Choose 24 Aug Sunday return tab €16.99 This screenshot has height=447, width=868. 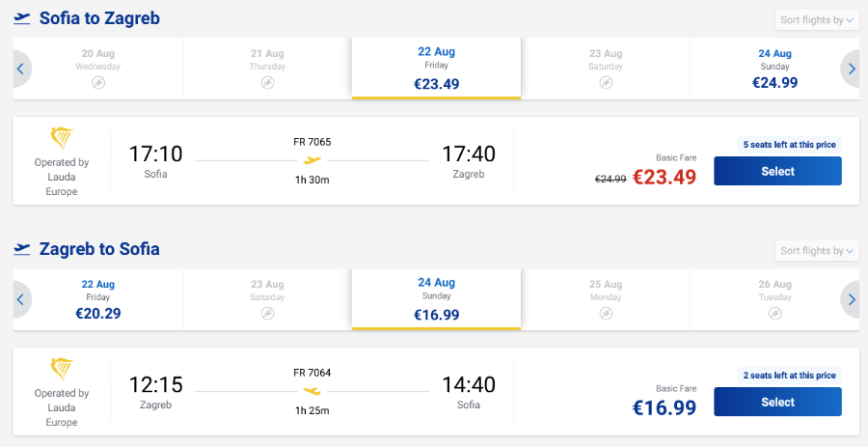pos(436,299)
